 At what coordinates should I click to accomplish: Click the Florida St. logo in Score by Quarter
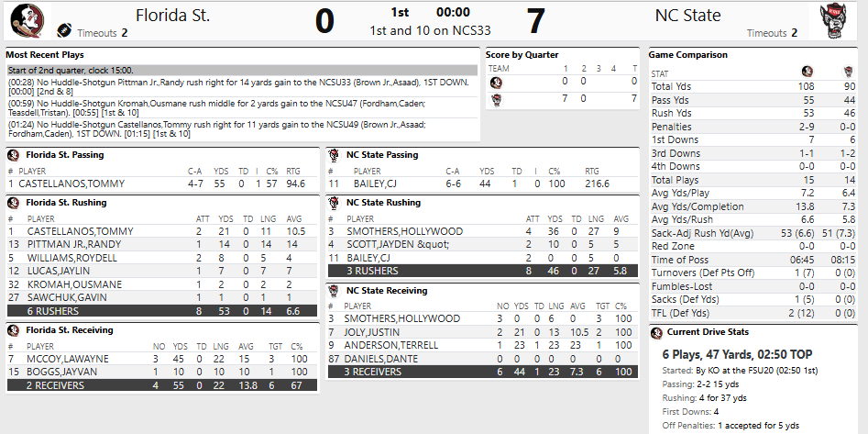coord(496,83)
